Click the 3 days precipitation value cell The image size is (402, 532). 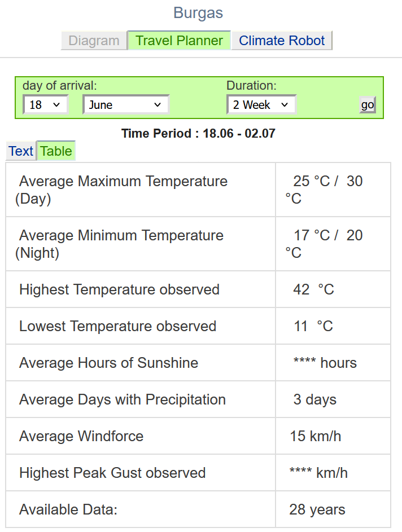[333, 399]
